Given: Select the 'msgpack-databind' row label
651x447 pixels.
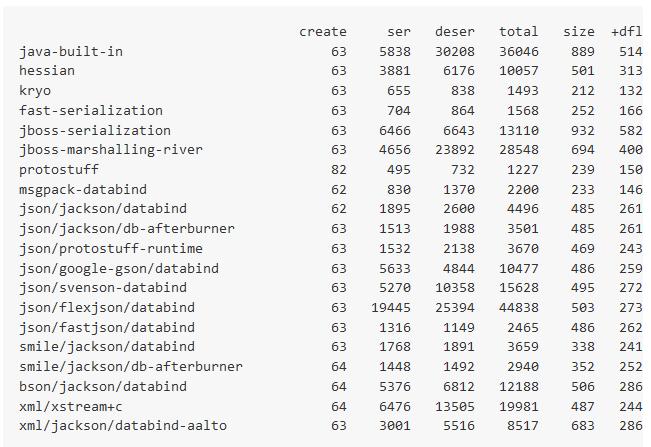Looking at the screenshot, I should pos(83,189).
